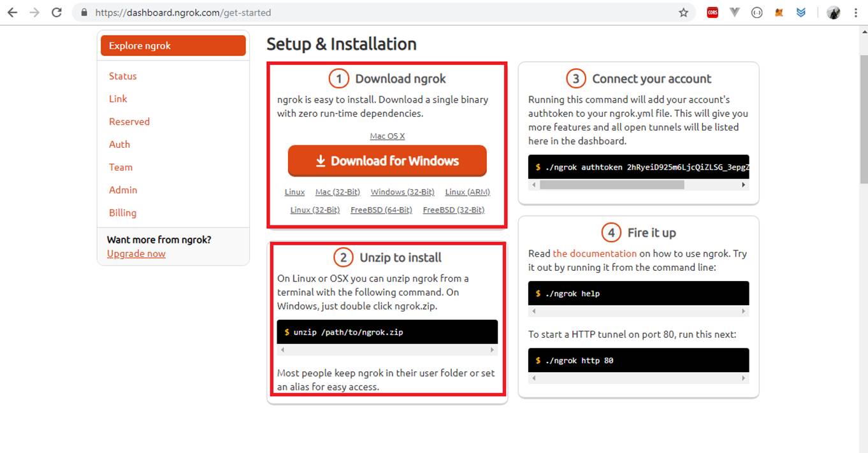This screenshot has width=868, height=453.
Task: Reload the page with the refresh icon
Action: 57,12
